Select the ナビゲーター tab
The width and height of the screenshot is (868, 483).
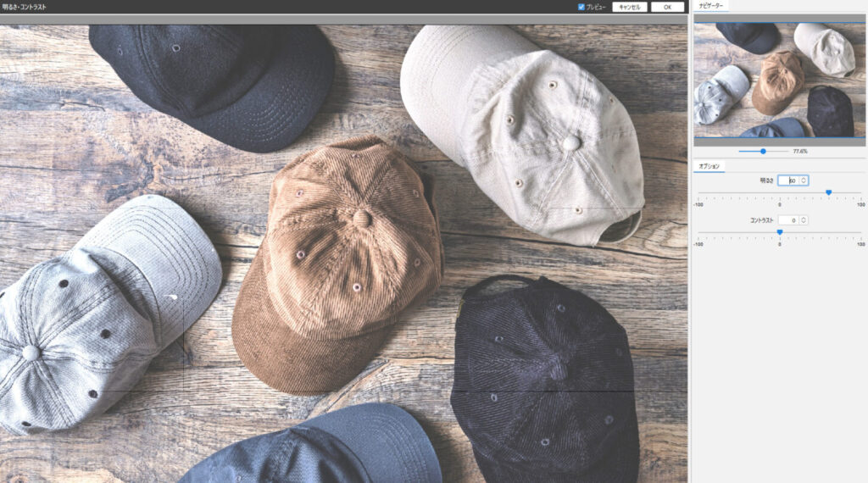coord(710,6)
